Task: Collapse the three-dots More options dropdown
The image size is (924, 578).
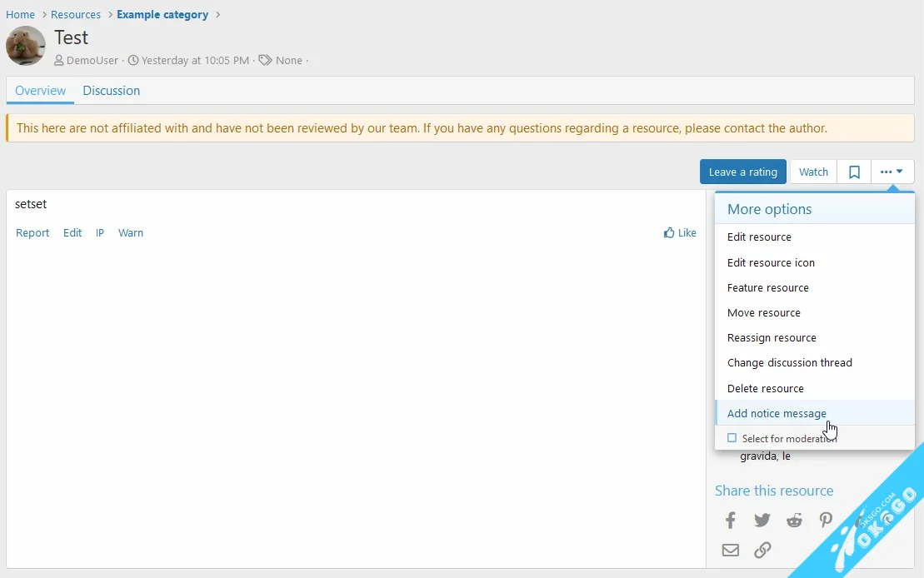Action: click(892, 172)
